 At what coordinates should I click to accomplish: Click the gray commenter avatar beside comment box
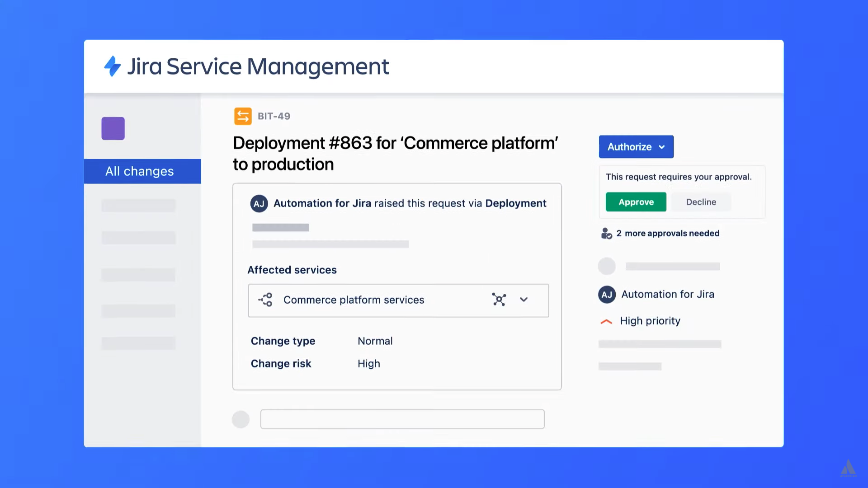click(x=241, y=419)
